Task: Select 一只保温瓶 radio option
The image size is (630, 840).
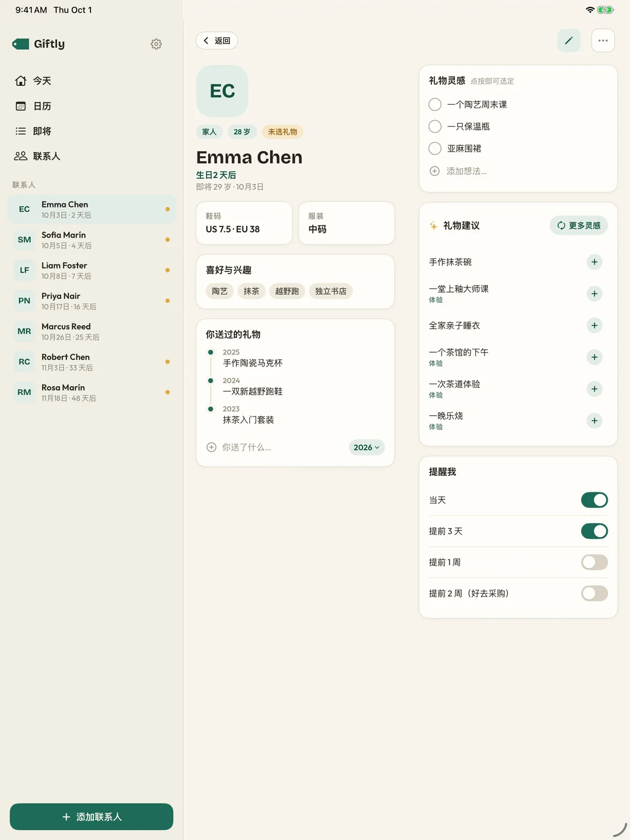Action: pyautogui.click(x=435, y=127)
